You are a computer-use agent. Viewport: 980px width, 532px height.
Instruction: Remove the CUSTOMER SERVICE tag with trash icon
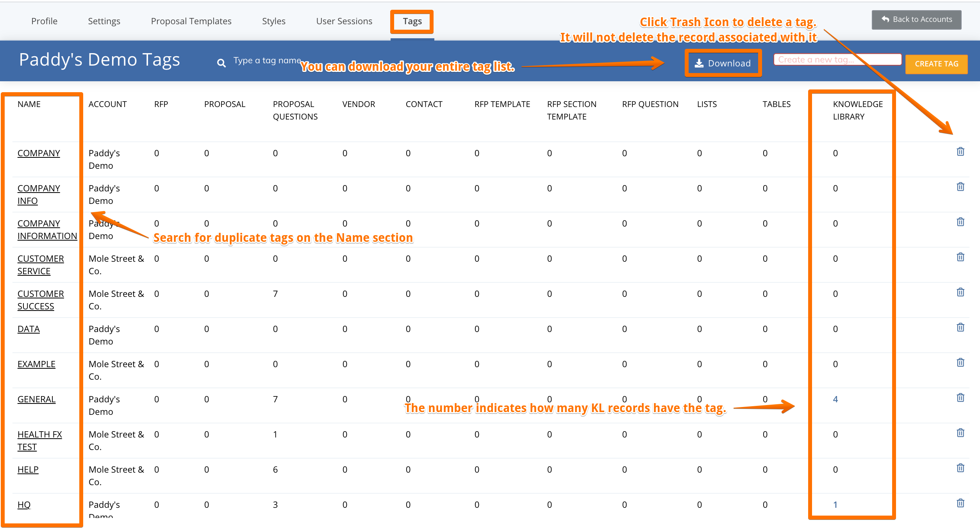tap(960, 257)
